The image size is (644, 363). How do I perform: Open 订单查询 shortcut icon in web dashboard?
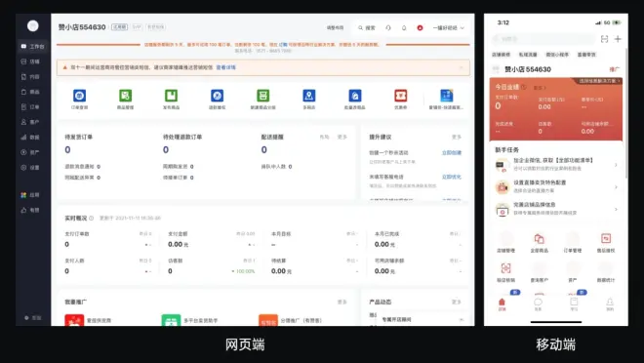coord(79,96)
